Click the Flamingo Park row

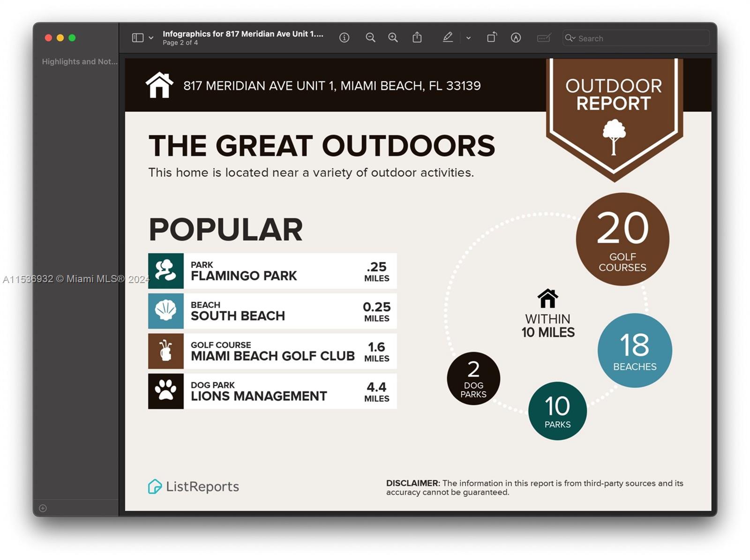272,271
